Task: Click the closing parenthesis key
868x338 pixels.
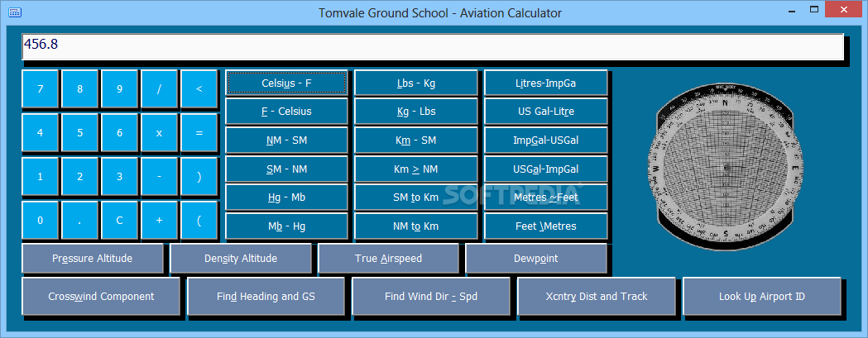Action: pos(199,177)
